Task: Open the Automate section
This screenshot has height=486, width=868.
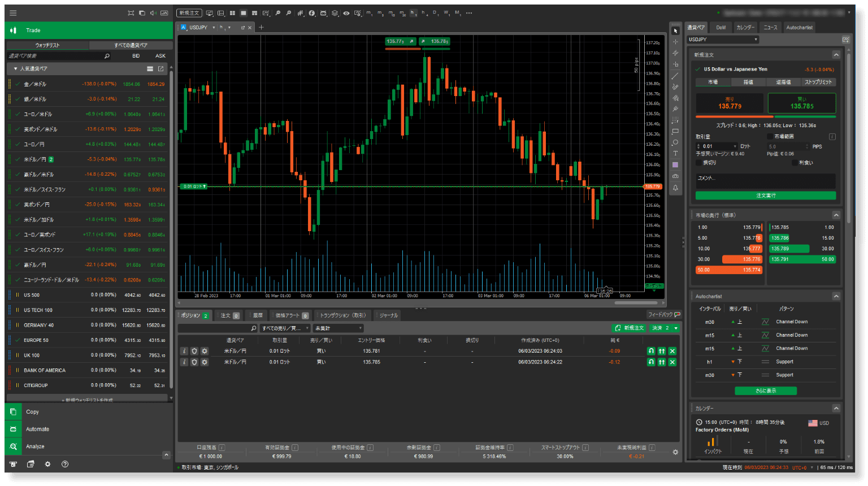Action: 89,429
